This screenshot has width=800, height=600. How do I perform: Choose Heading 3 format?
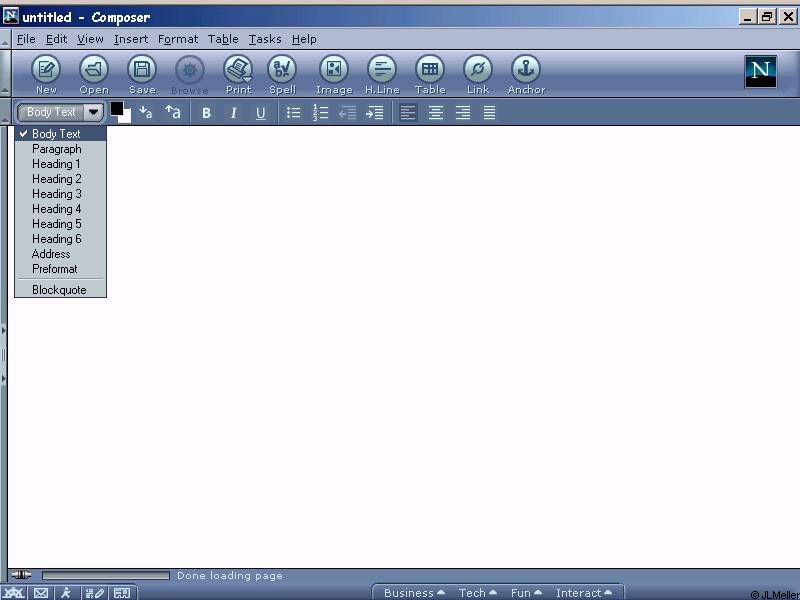pos(60,194)
